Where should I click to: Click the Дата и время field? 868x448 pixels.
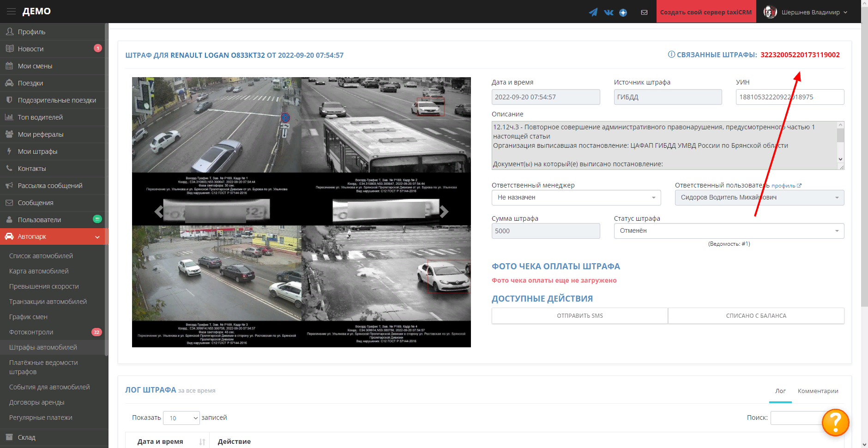tap(546, 97)
